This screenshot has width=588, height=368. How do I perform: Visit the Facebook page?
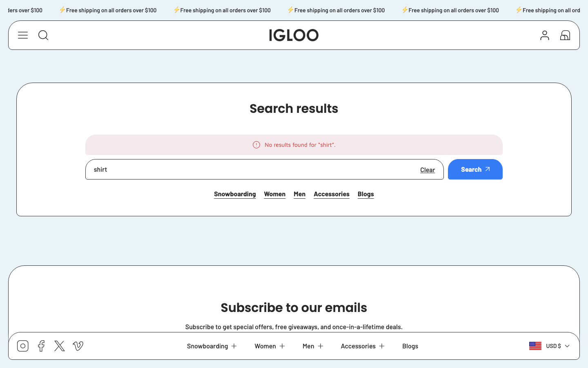coord(41,346)
